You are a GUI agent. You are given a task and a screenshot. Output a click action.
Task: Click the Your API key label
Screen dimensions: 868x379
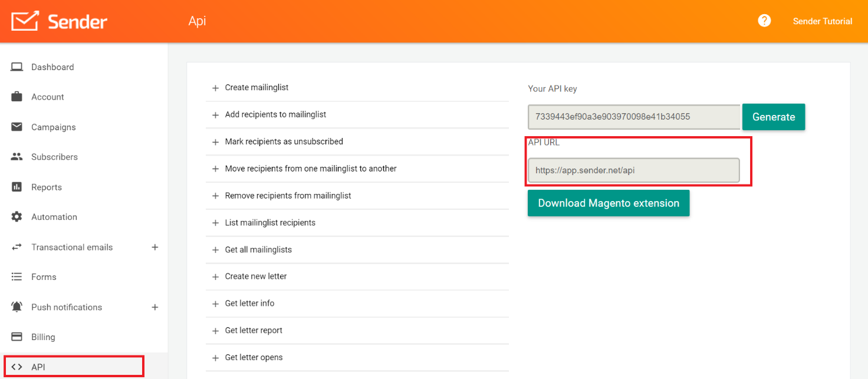click(553, 88)
